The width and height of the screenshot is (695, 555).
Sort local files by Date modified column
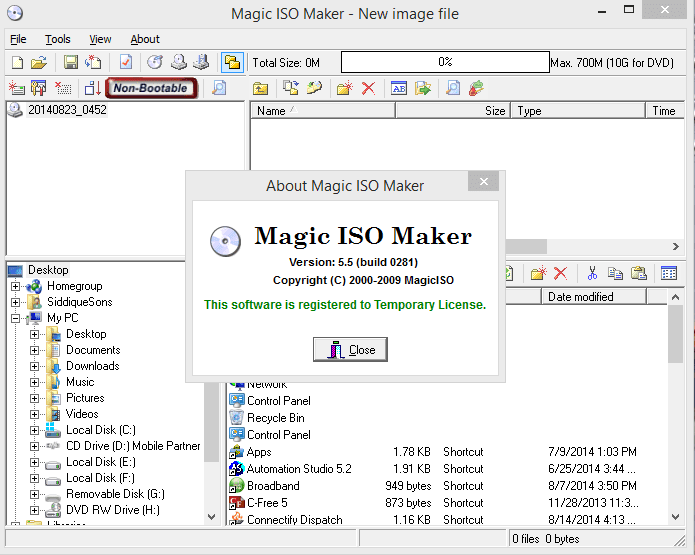593,297
